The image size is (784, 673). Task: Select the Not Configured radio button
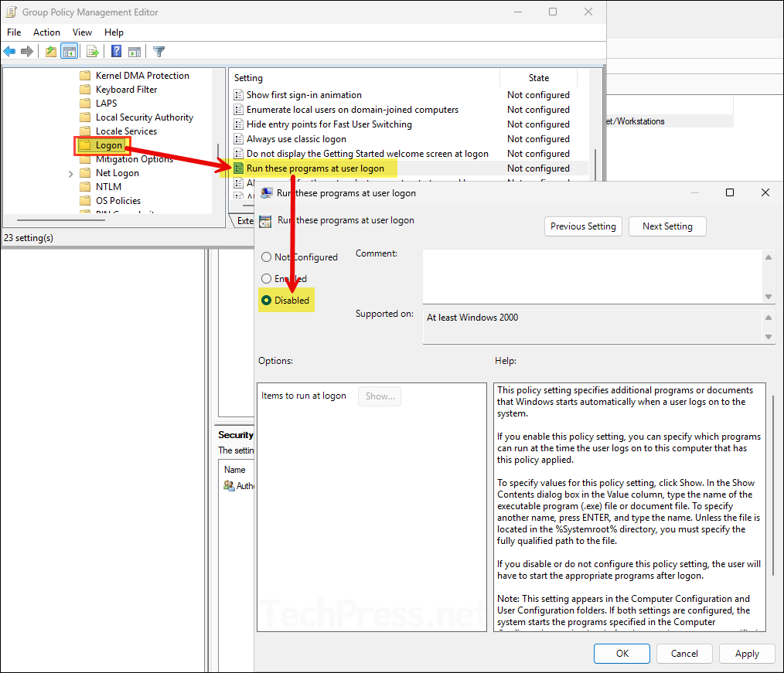click(266, 257)
